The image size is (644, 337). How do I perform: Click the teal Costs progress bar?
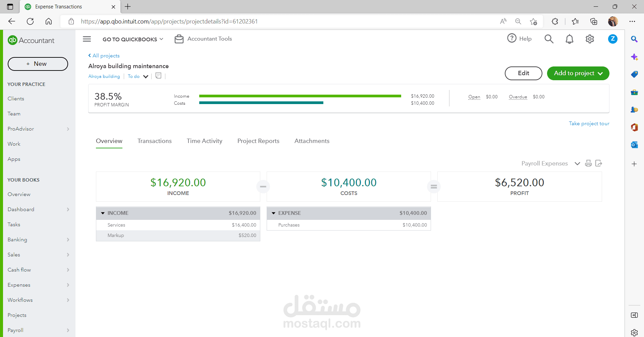pyautogui.click(x=261, y=103)
